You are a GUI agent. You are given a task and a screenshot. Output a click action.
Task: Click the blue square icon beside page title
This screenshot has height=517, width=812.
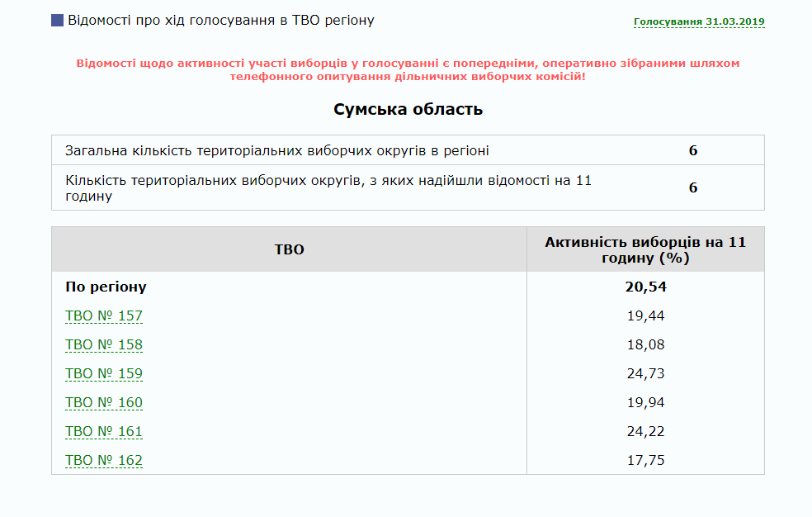pos(57,20)
